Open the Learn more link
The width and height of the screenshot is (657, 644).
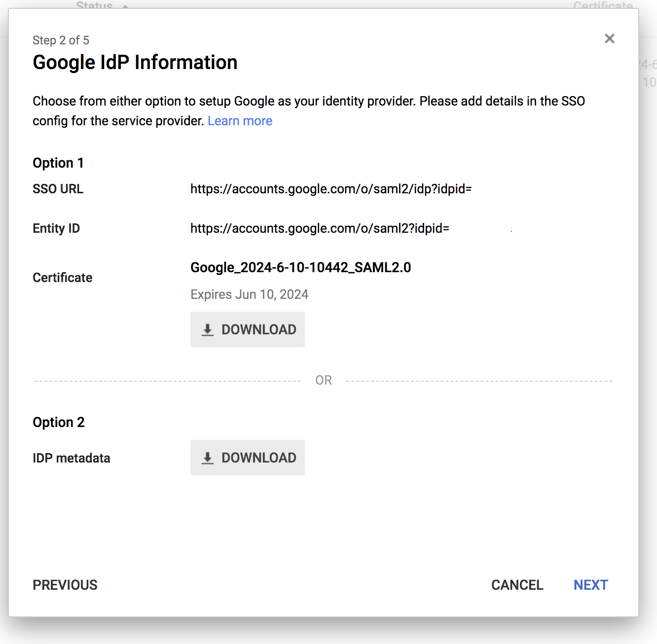tap(240, 121)
